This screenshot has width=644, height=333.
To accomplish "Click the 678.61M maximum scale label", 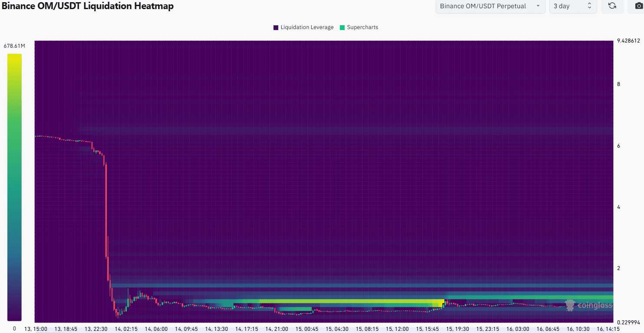I will point(15,46).
